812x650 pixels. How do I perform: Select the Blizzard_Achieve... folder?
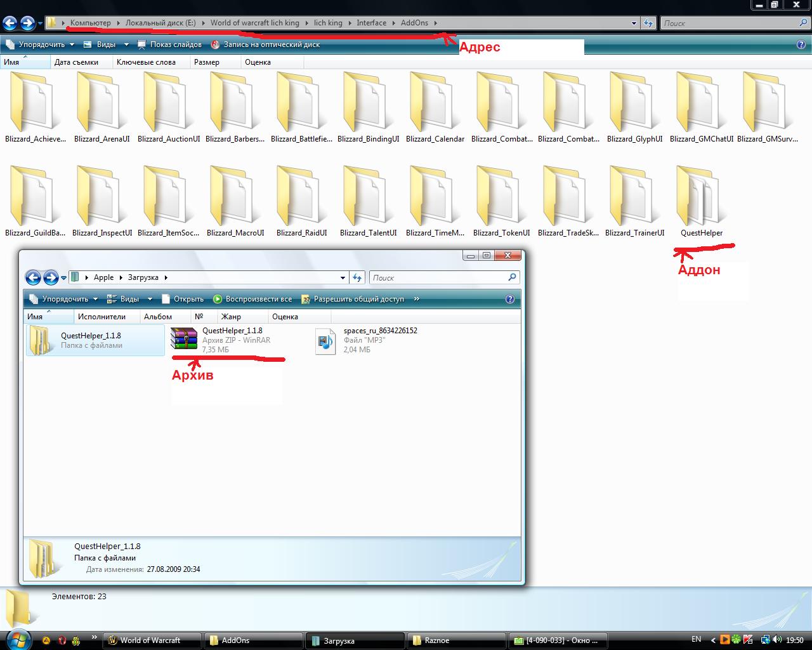click(36, 108)
